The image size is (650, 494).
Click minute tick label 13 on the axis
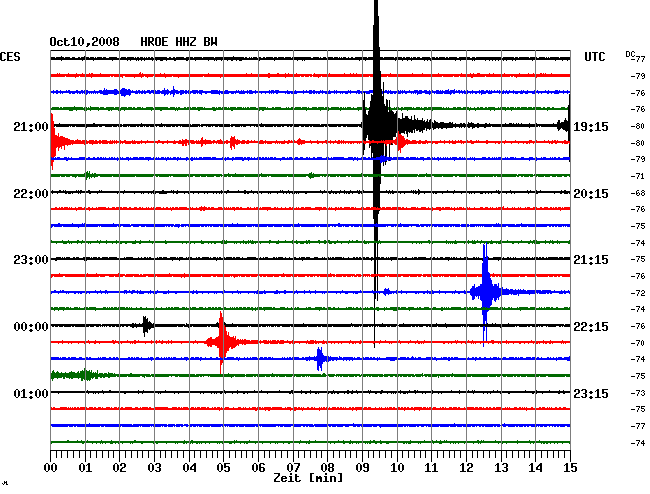click(x=501, y=468)
